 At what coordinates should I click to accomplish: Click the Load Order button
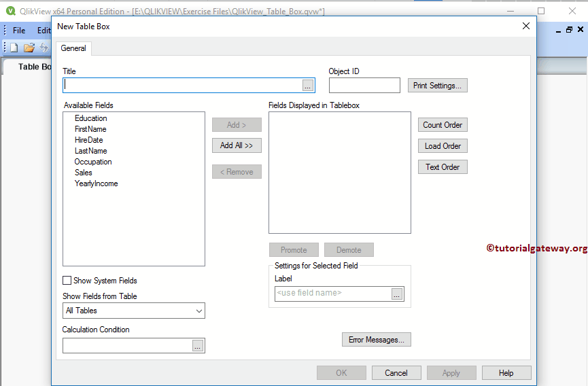click(443, 146)
